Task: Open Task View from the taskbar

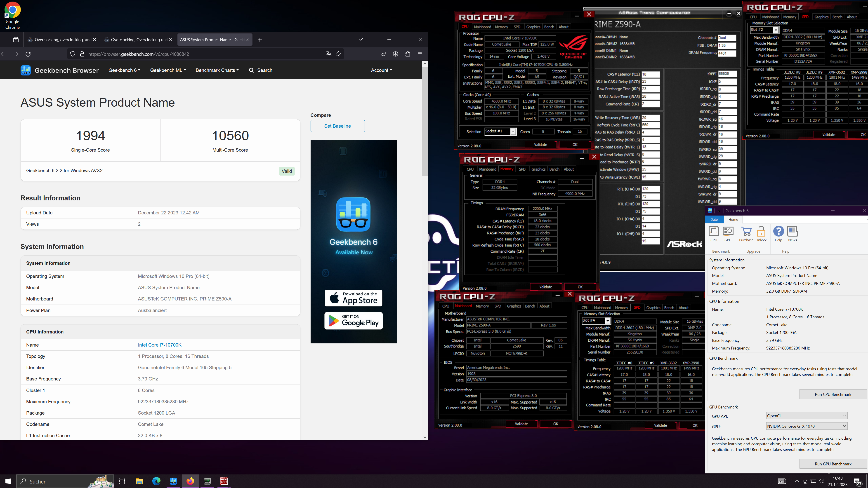Action: click(x=122, y=481)
